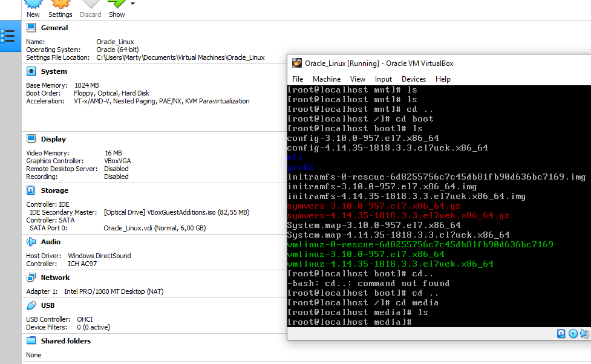Click the USB Controller value OHCI
The width and height of the screenshot is (591, 364).
(x=85, y=319)
